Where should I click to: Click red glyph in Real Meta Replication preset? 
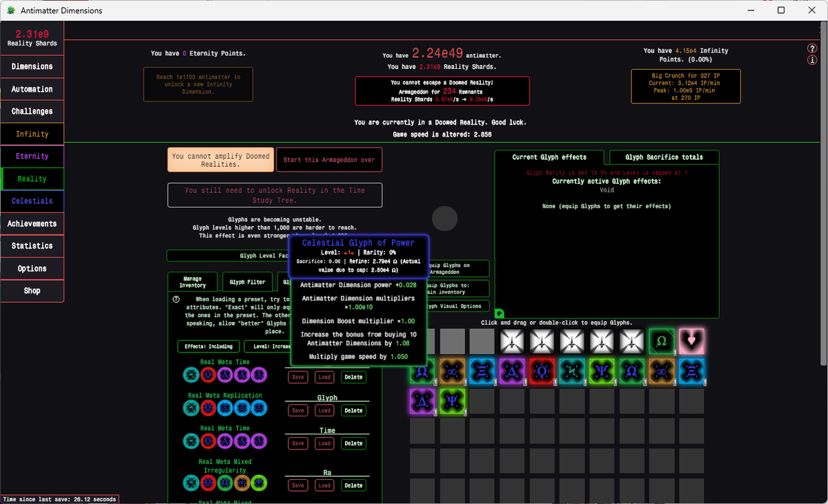[x=208, y=408]
